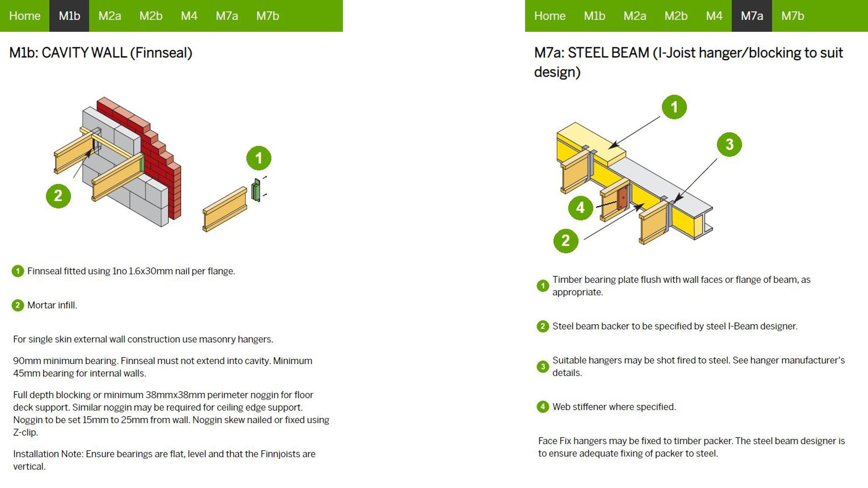
Task: Click marker 2 below the steel beam diagram
Action: coord(565,240)
